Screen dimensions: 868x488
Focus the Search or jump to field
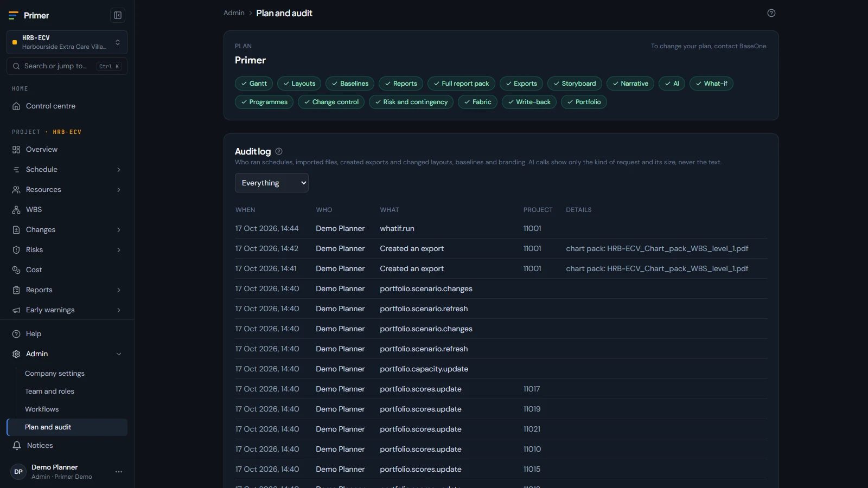click(67, 66)
